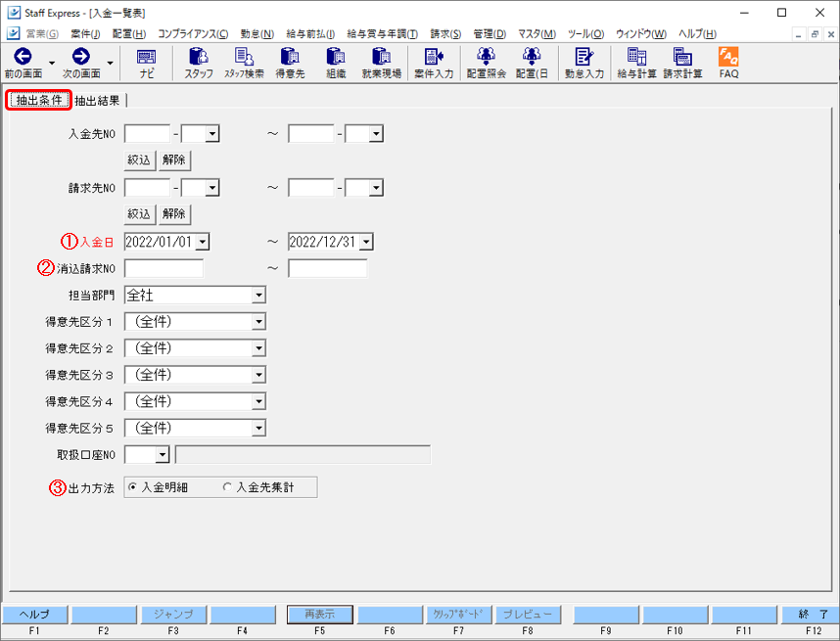Open the 給与賞与年調(T) menu
The image size is (840, 641).
[x=383, y=33]
